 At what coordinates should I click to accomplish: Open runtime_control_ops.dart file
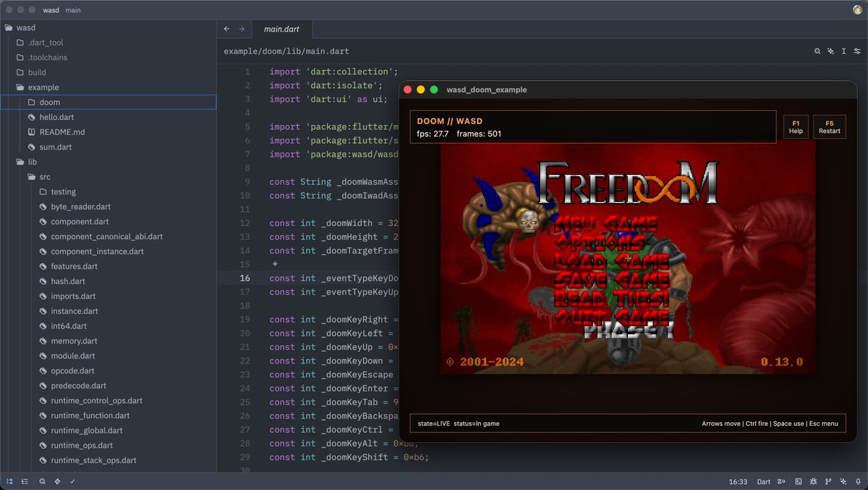pyautogui.click(x=109, y=400)
